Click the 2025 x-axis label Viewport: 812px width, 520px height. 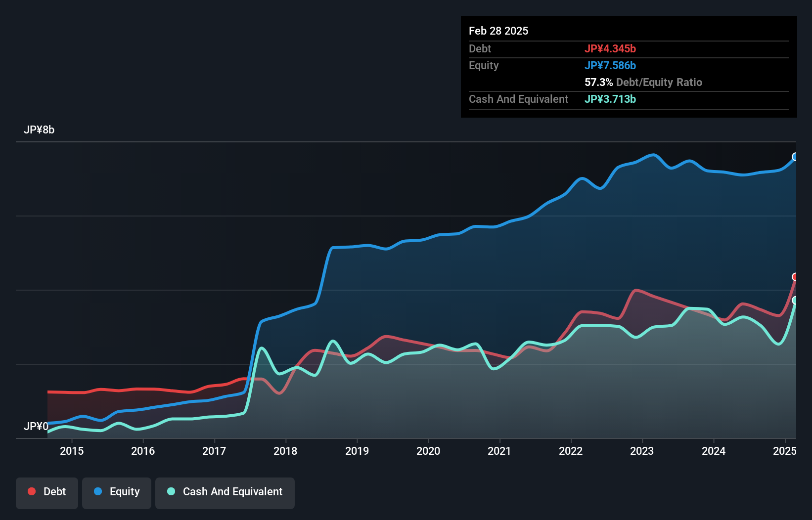785,451
